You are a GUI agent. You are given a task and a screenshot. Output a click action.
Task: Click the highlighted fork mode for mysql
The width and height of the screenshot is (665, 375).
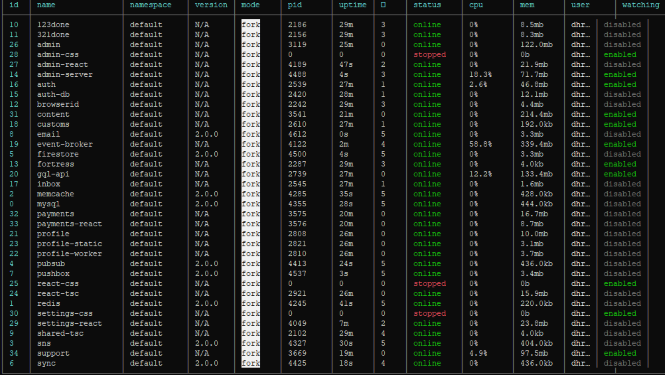(x=250, y=204)
